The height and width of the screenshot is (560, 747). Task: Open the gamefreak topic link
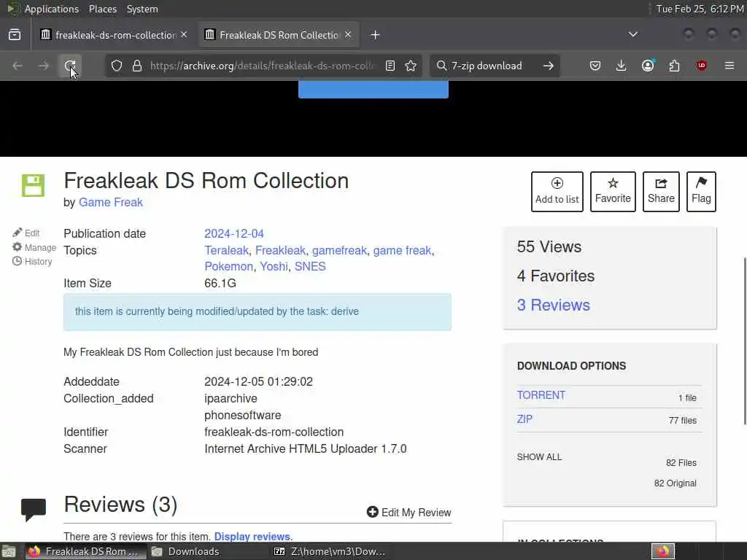[x=339, y=251]
